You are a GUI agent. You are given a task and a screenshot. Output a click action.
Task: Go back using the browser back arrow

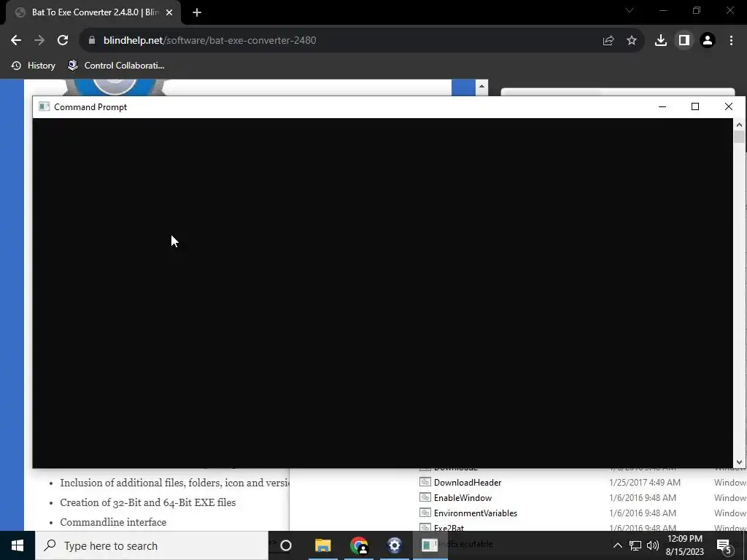pyautogui.click(x=16, y=41)
